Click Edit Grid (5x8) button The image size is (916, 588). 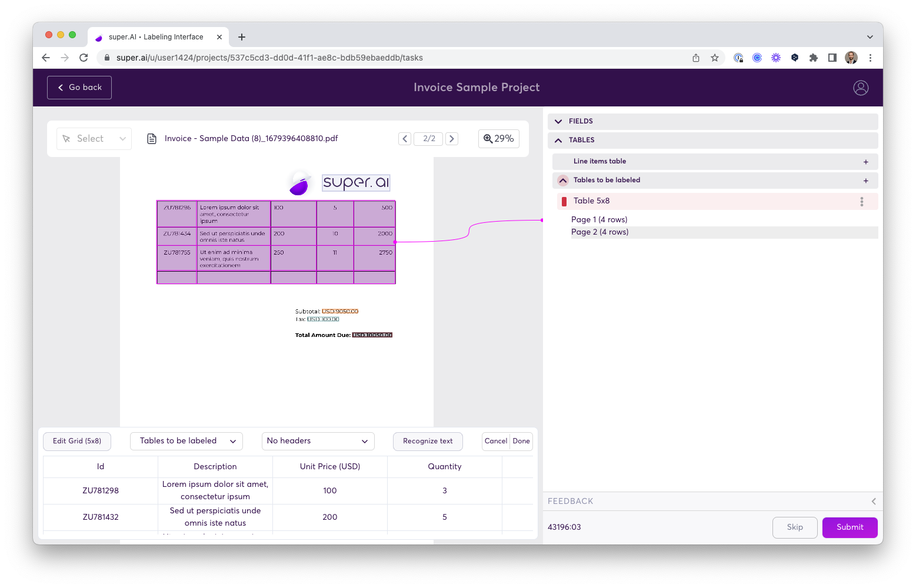tap(77, 441)
